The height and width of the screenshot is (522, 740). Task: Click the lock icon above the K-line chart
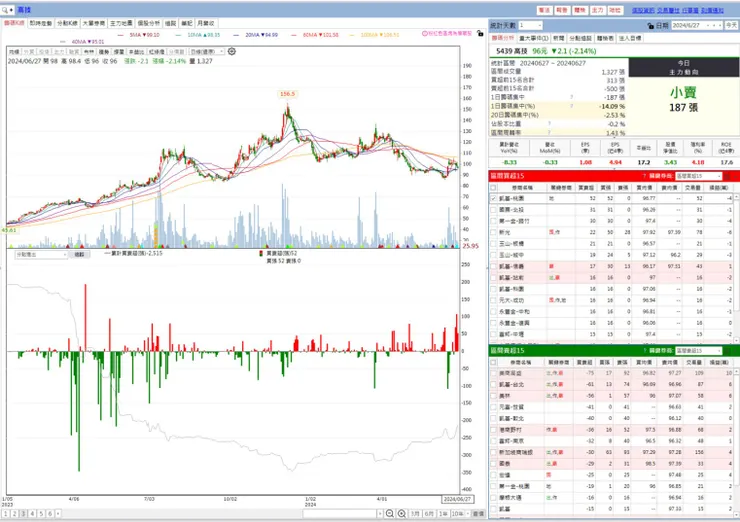point(480,34)
